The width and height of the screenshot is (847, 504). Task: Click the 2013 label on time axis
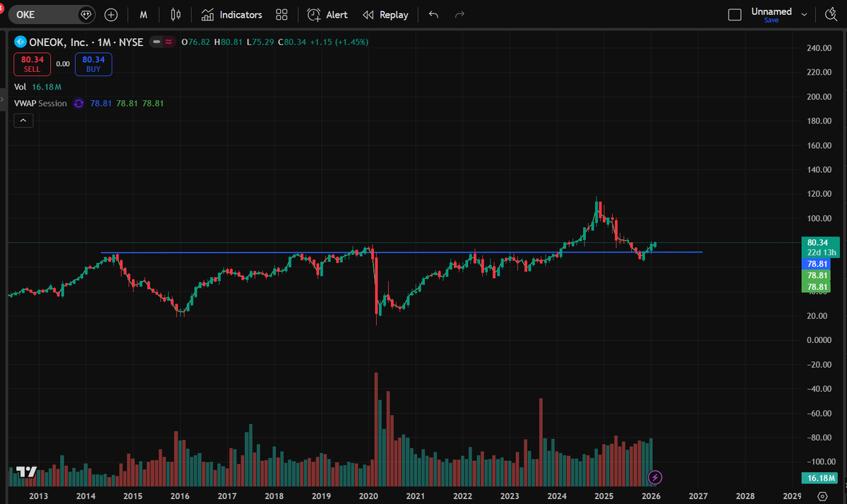(x=39, y=497)
